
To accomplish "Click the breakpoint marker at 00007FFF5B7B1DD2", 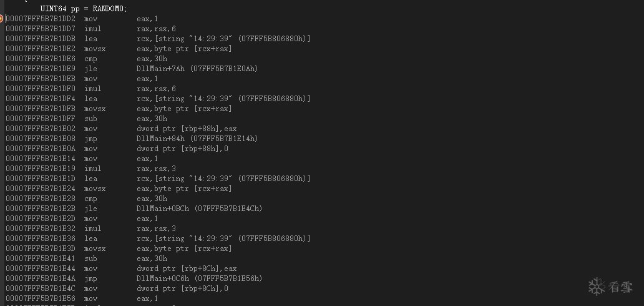I will 1,19.
